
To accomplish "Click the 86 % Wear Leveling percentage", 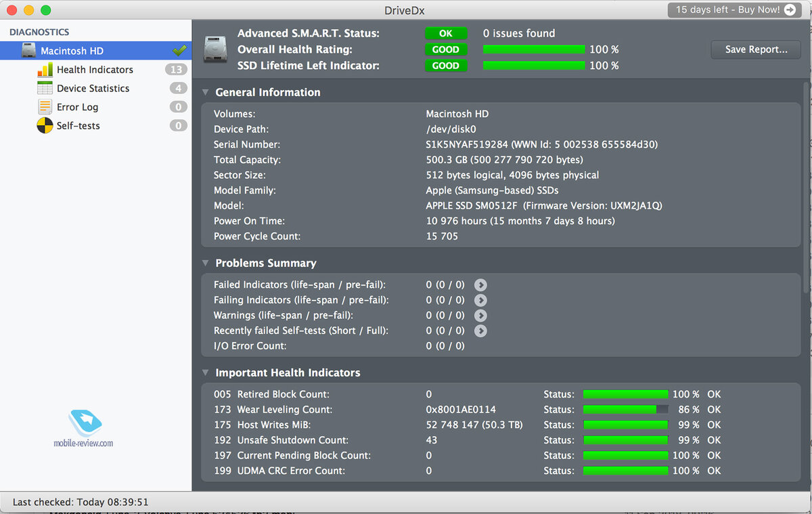I will (x=689, y=410).
